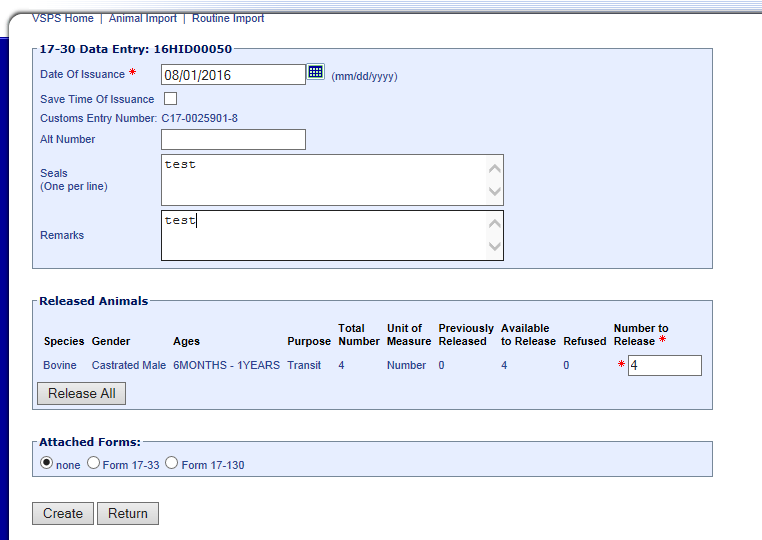762x540 pixels.
Task: Go to VSPS Home link
Action: coord(63,18)
